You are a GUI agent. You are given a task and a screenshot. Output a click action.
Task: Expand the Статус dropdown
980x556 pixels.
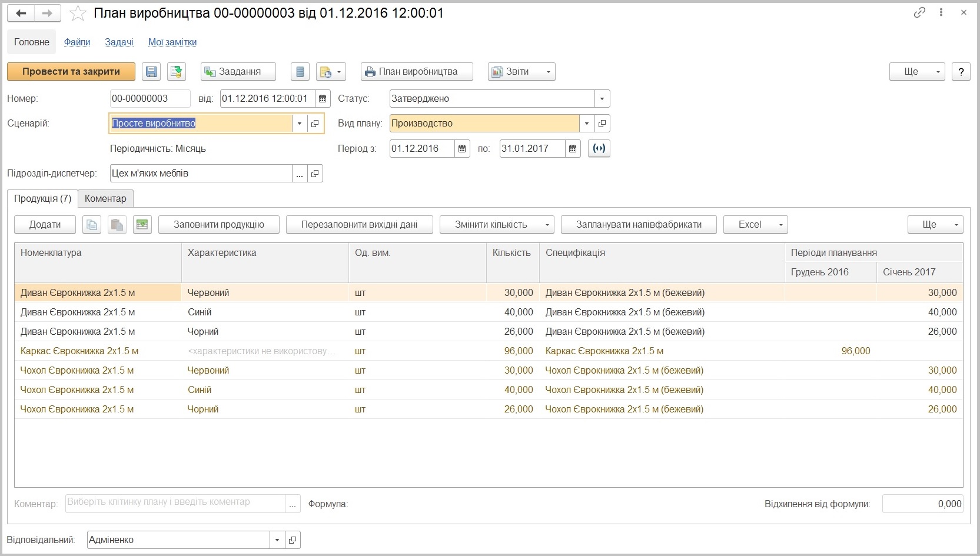coord(602,99)
